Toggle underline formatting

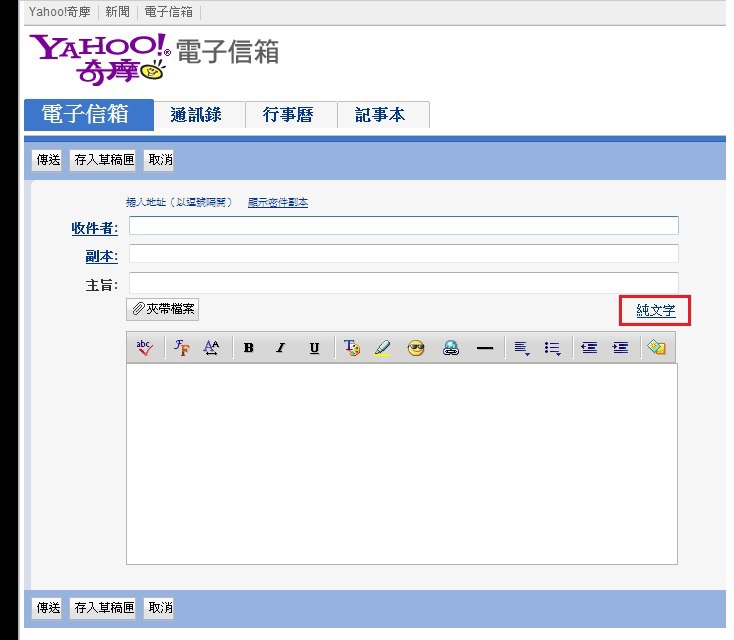pyautogui.click(x=314, y=347)
